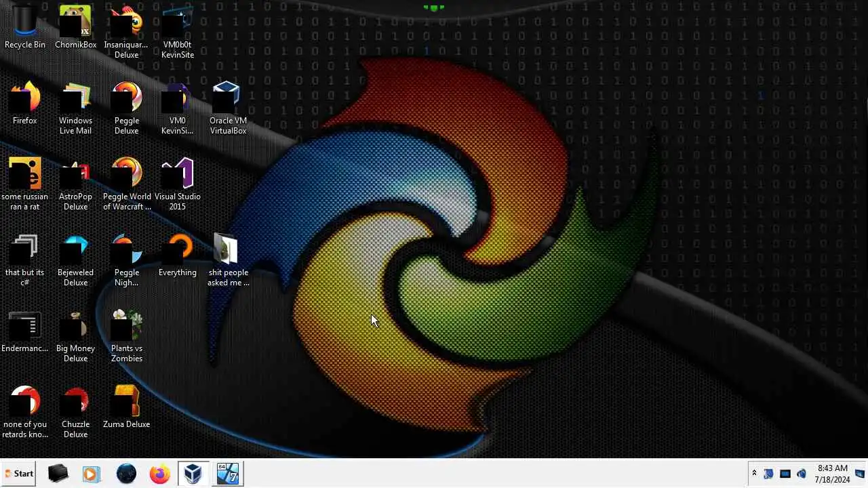Open the Everything search shortcut

(x=177, y=256)
